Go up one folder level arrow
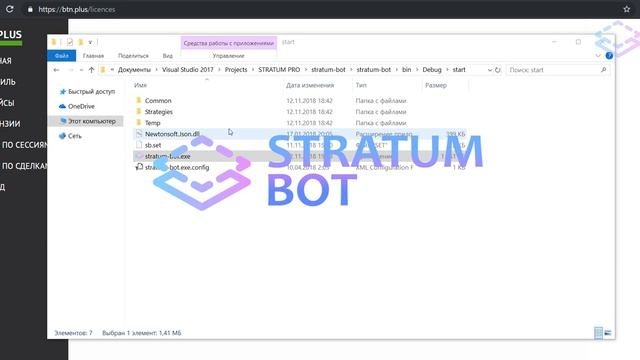This screenshot has width=640, height=360. click(91, 70)
